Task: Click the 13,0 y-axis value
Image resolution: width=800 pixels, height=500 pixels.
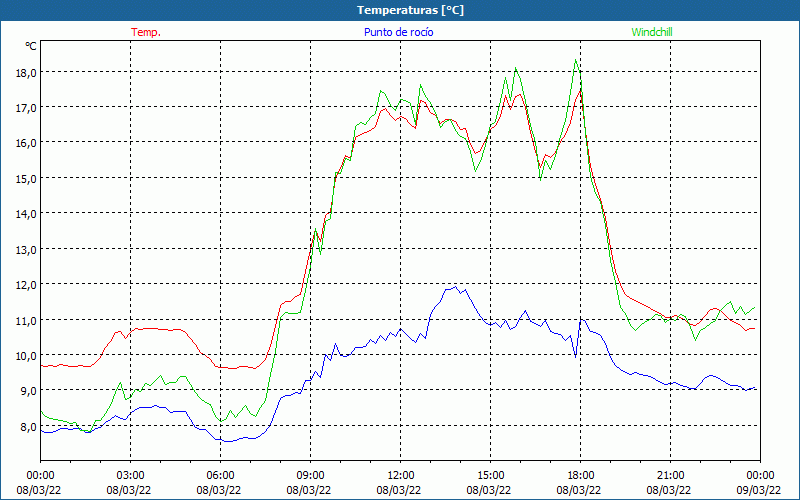Action: [26, 249]
